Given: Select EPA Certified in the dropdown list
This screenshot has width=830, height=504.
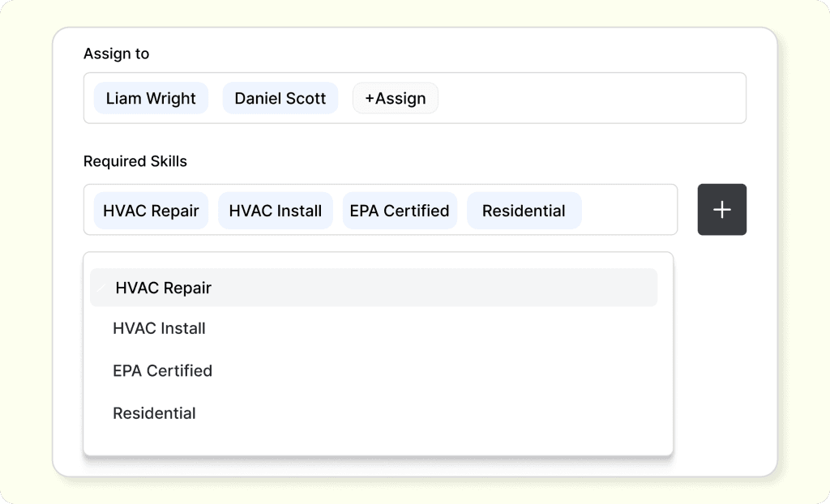Looking at the screenshot, I should tap(162, 370).
